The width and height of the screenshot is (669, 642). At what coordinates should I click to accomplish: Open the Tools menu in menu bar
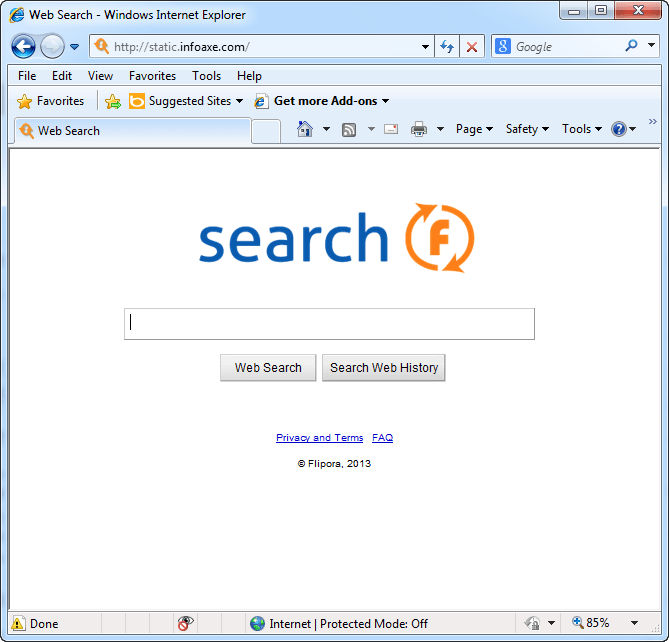pyautogui.click(x=207, y=76)
